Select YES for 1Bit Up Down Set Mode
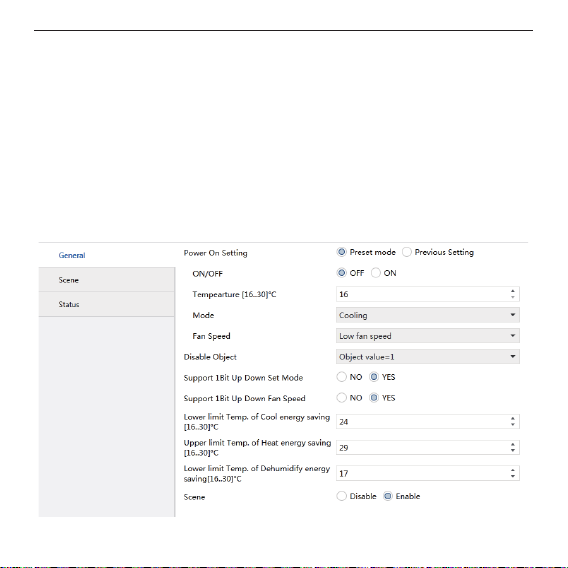The width and height of the screenshot is (568, 568). pos(374,377)
